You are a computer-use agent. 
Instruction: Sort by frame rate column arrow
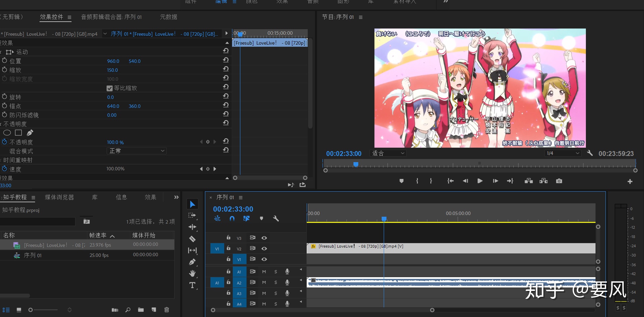tap(112, 236)
